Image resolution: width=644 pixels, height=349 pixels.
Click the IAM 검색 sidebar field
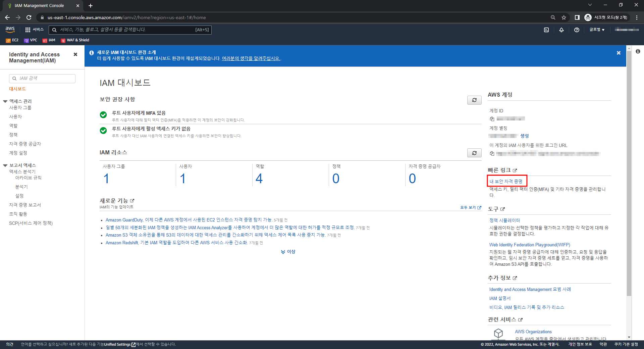42,79
